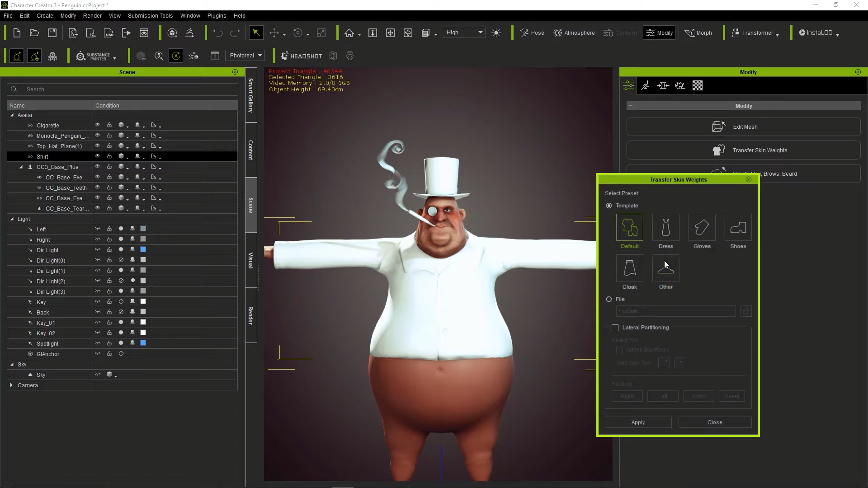Switch to the Visual side tab
The width and height of the screenshot is (868, 488).
point(251,261)
